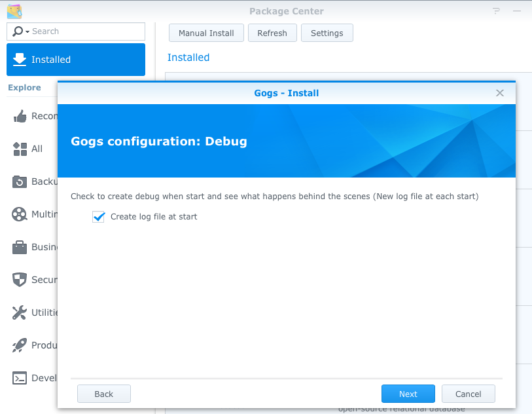The height and width of the screenshot is (414, 532).
Task: Open the Productivity rocket icon
Action: coord(20,345)
